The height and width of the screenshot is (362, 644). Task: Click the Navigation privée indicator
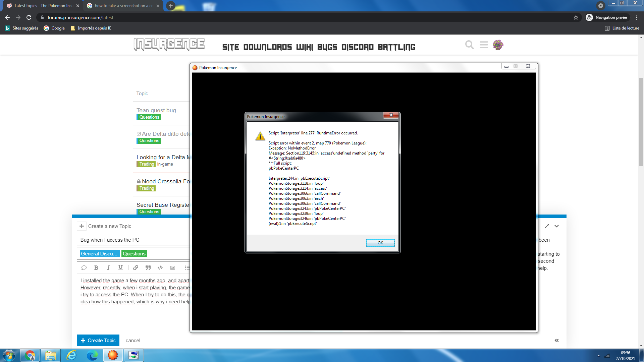pyautogui.click(x=607, y=17)
